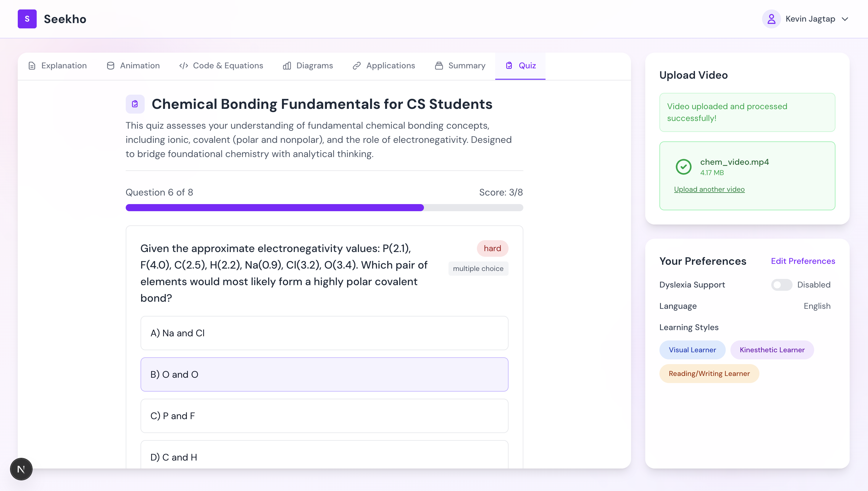This screenshot has width=868, height=491.
Task: Toggle the Dyslexia Support switch
Action: pos(781,285)
